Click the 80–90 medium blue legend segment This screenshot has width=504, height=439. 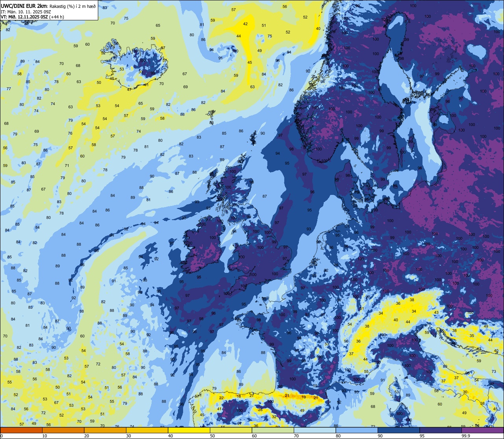coord(357,430)
